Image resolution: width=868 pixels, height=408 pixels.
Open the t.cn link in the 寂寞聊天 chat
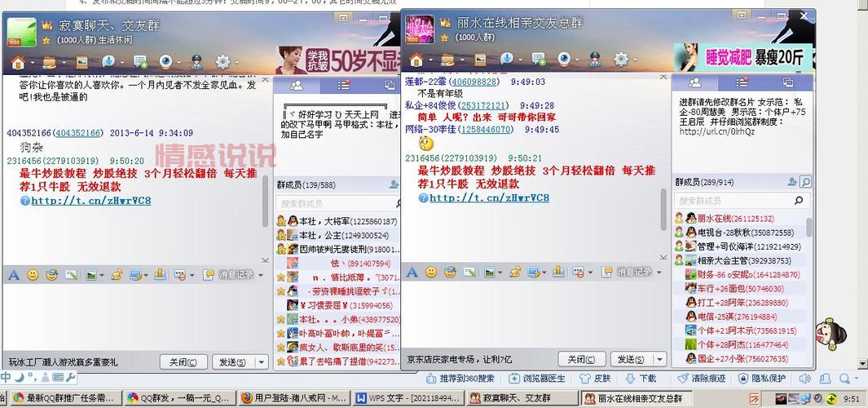coord(90,201)
